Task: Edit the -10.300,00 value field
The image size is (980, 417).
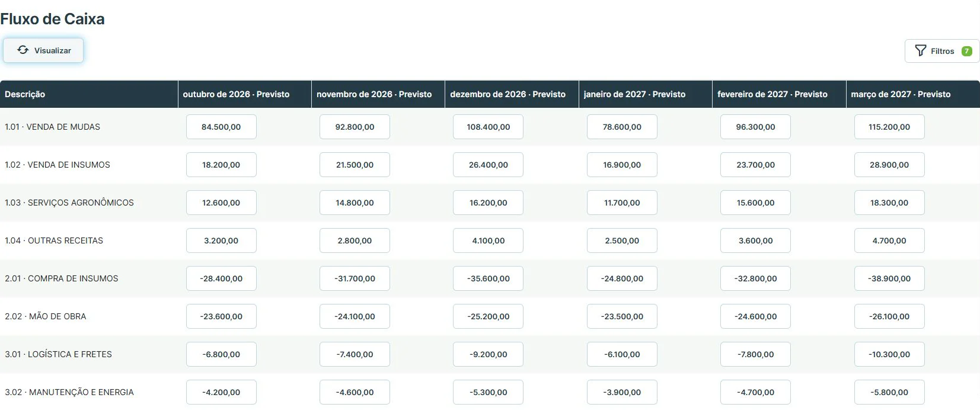Action: click(889, 354)
